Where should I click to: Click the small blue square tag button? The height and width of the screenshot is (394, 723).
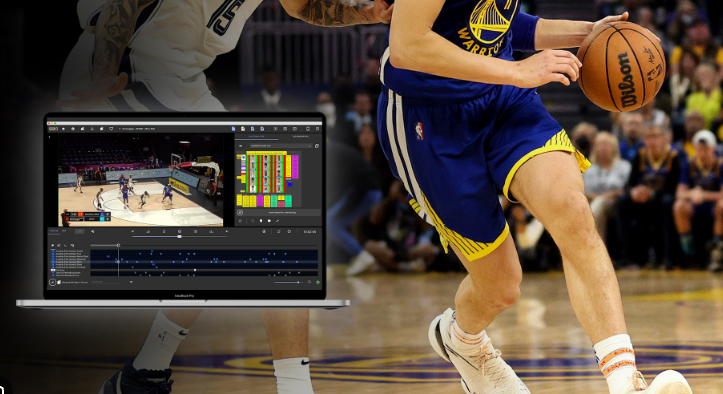[290, 185]
